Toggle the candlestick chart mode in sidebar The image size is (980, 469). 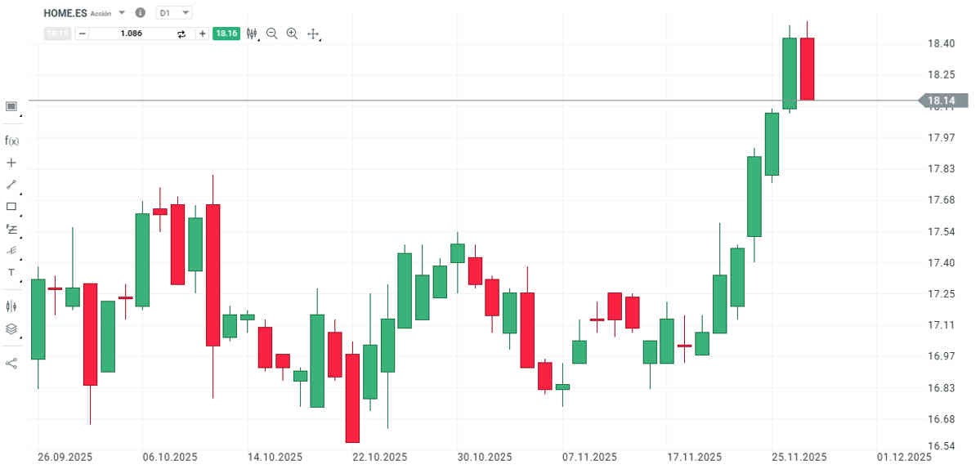click(x=11, y=306)
